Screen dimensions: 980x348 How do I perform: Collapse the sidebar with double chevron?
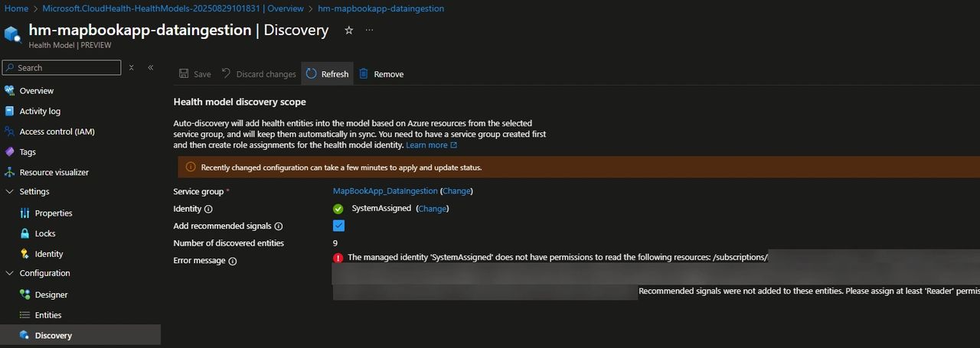click(151, 67)
